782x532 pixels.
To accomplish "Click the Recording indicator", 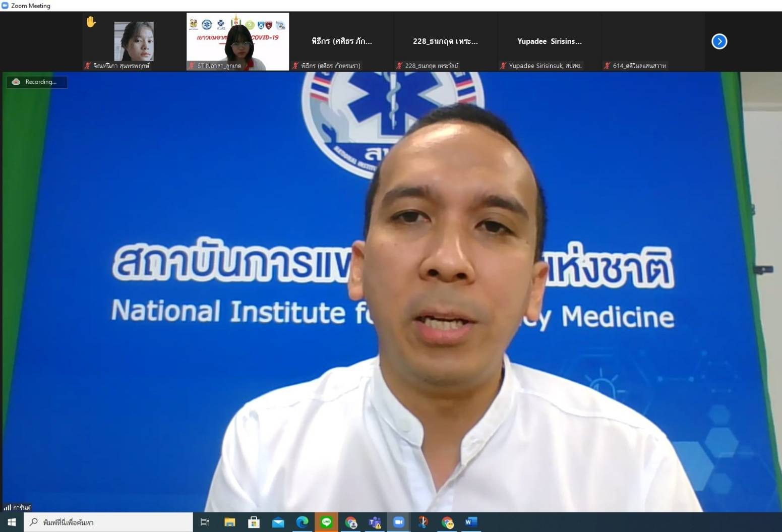I will click(x=37, y=82).
